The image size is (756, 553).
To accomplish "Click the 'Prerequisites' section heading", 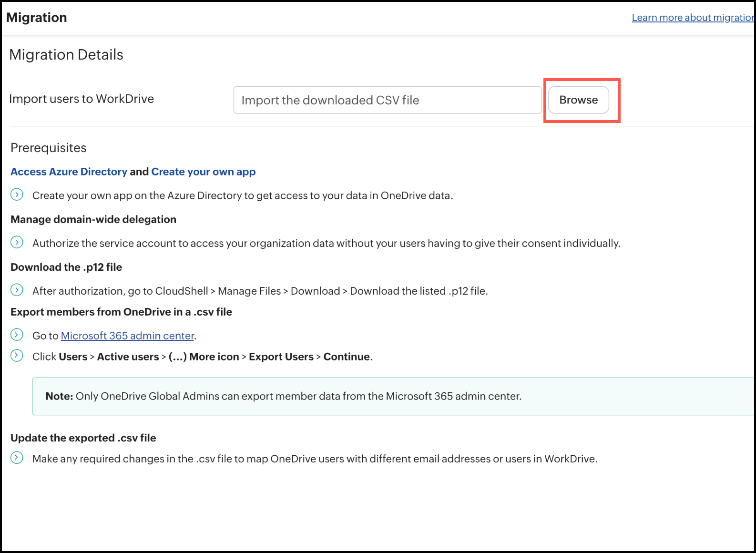I will [49, 148].
